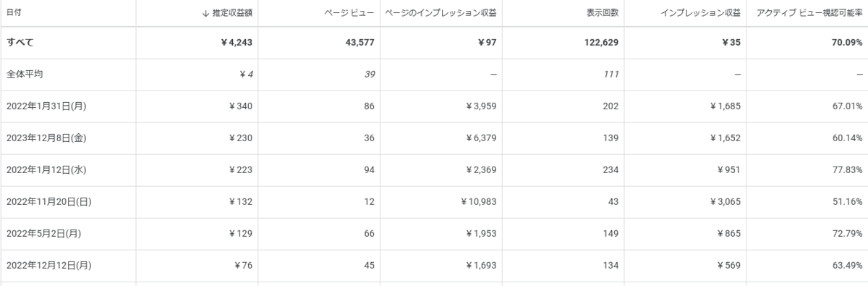The image size is (868, 286).
Task: Select the 70.09% viewability total
Action: (845, 43)
